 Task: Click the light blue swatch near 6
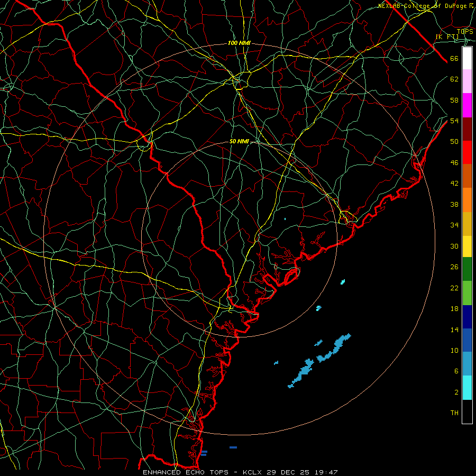coord(467,363)
